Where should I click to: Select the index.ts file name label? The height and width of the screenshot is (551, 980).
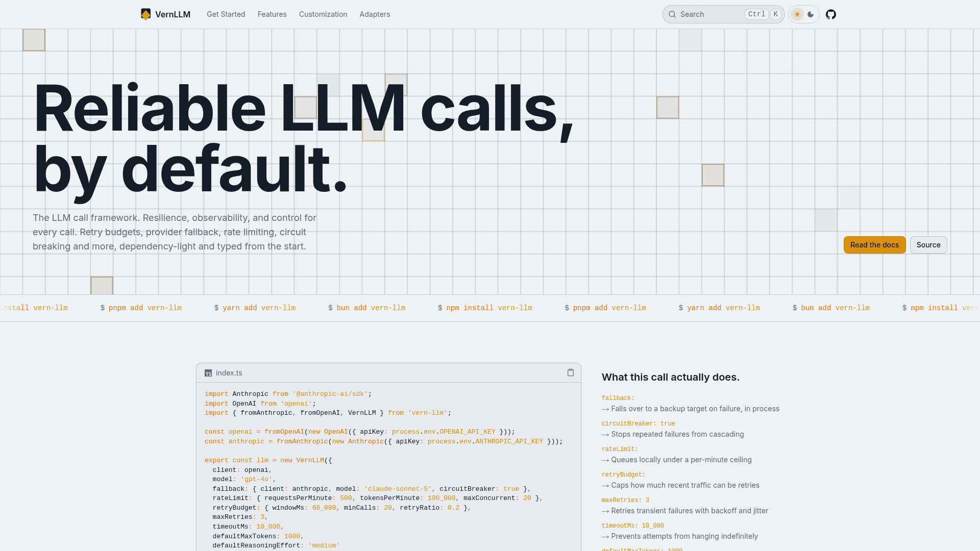229,373
